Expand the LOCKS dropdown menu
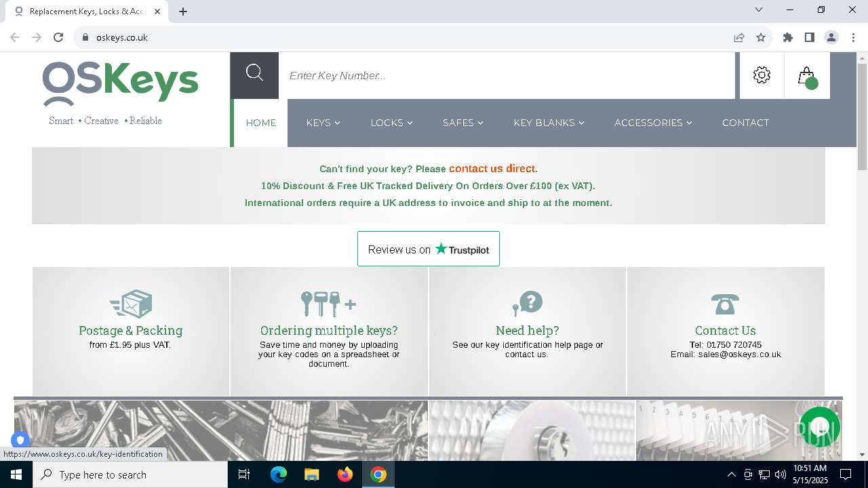Viewport: 868px width, 488px height. [x=391, y=123]
